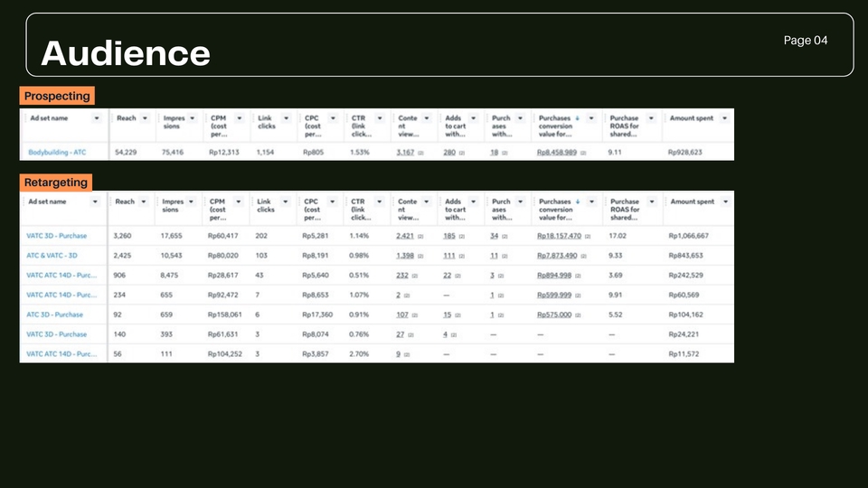
Task: Expand Ad set name dropdown in Retargeting table
Action: (96, 202)
